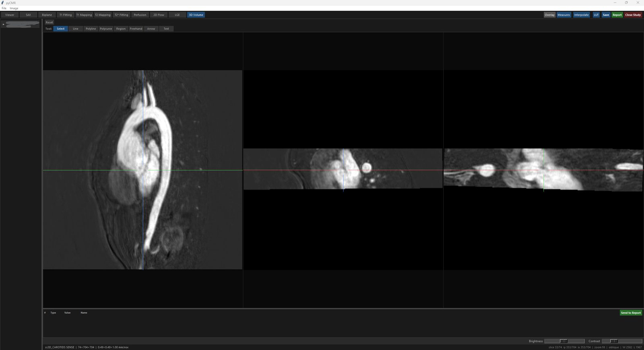Click the pyCMR app icon in title bar
Viewport: 644px width, 350px height.
tap(3, 3)
